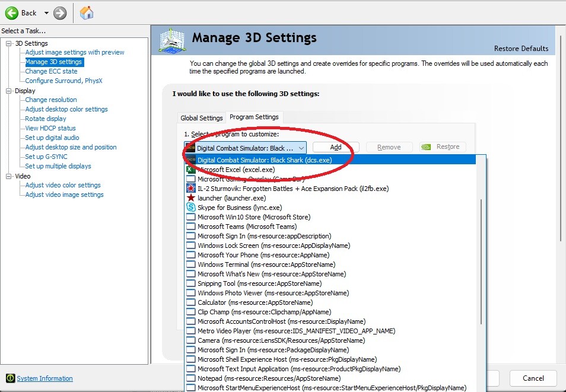The width and height of the screenshot is (566, 392).
Task: Click the Restore button
Action: click(x=443, y=147)
